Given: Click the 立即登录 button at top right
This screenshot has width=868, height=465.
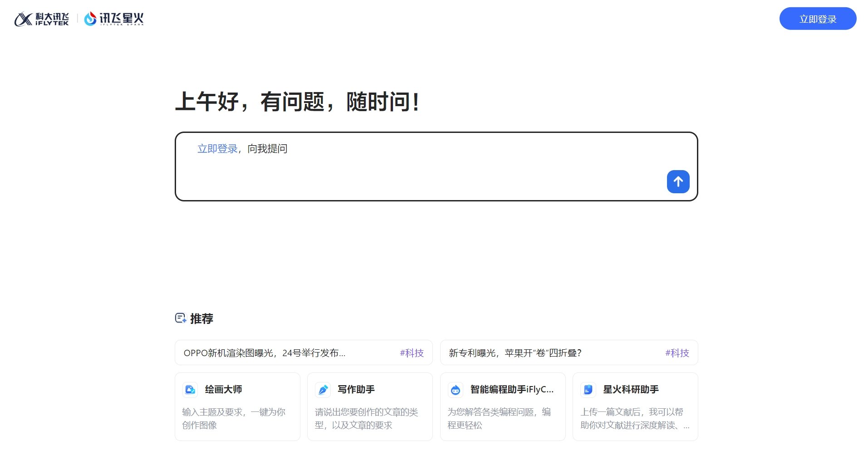Looking at the screenshot, I should [x=818, y=19].
